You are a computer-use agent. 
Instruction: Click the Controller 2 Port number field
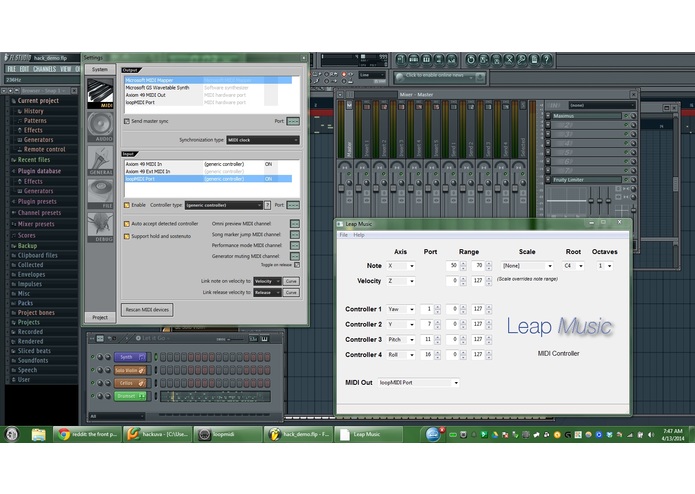427,324
